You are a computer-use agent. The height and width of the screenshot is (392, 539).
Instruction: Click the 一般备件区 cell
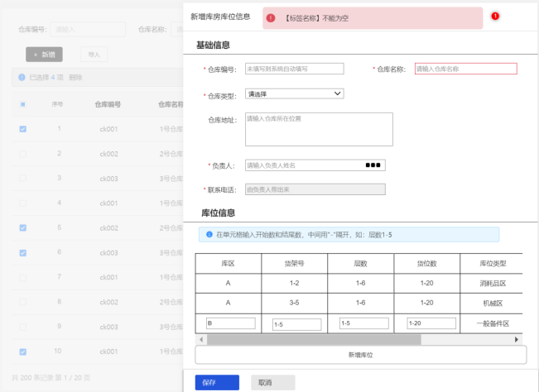click(x=493, y=323)
